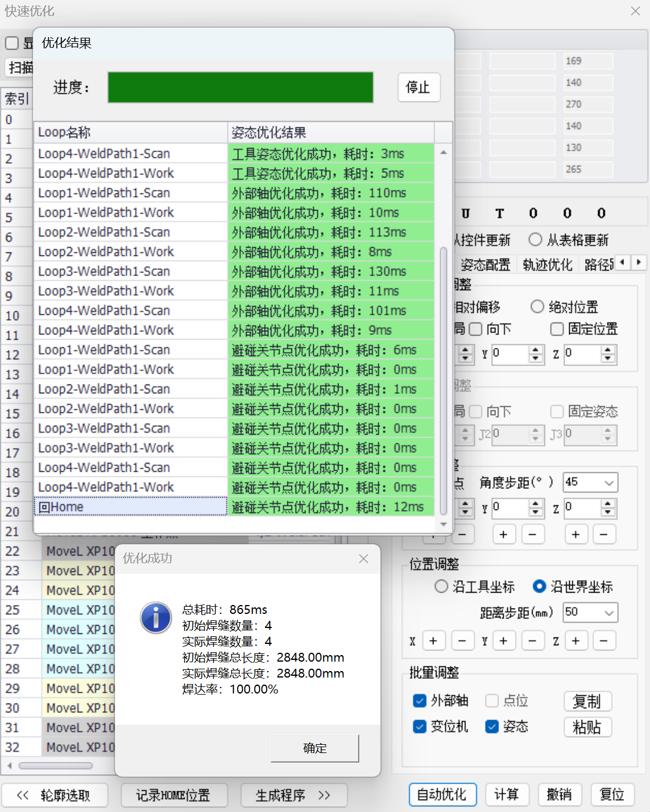
Task: Click the 确定 button in success dialog
Action: (314, 748)
